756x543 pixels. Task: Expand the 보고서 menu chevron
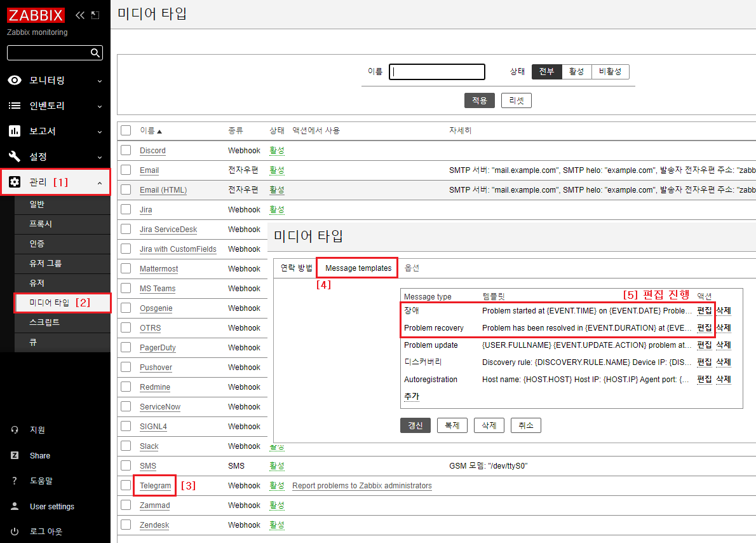[x=100, y=132]
